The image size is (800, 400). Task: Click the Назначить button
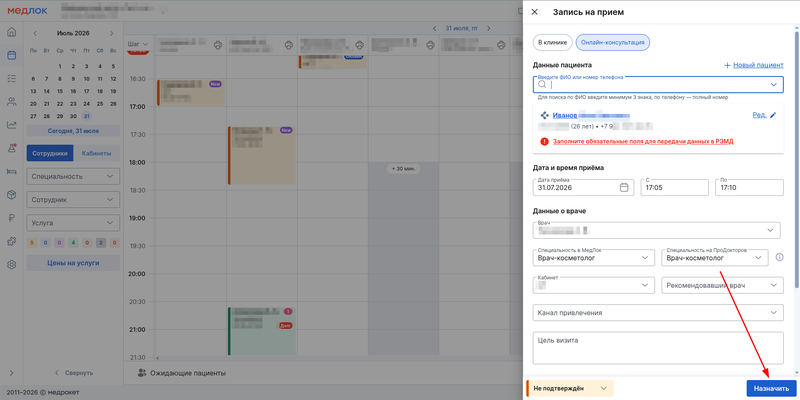[771, 388]
